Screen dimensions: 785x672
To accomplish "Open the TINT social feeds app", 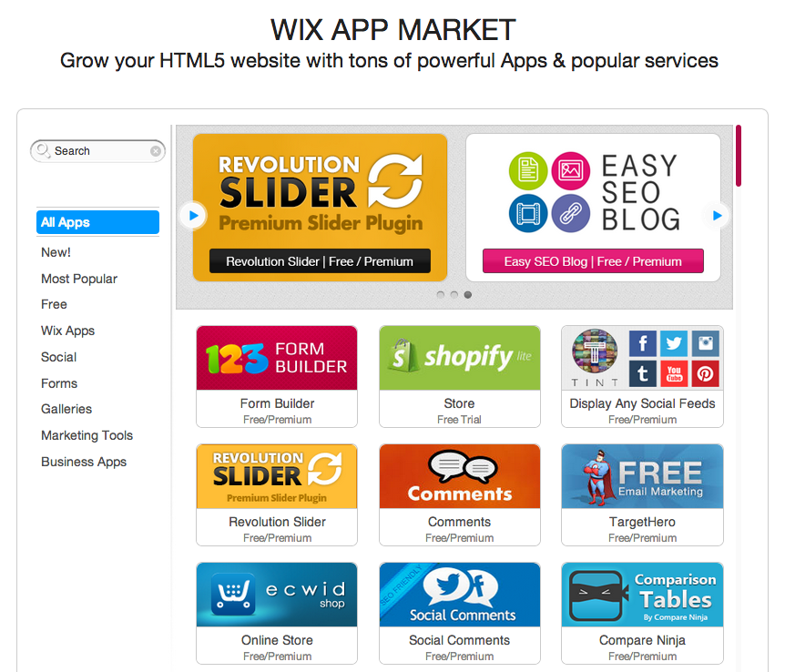I will click(642, 377).
